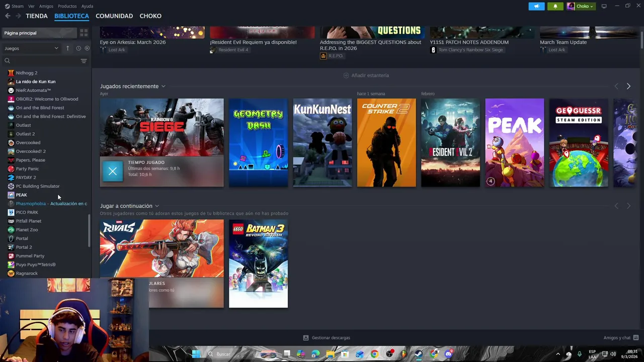Sort library with the up arrow icon
The height and width of the screenshot is (362, 644).
click(x=67, y=48)
